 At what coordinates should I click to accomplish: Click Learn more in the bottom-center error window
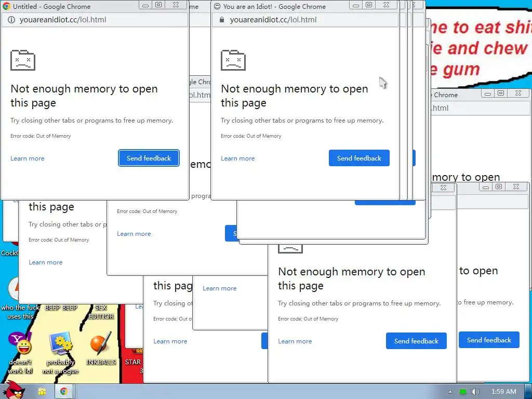click(x=295, y=341)
